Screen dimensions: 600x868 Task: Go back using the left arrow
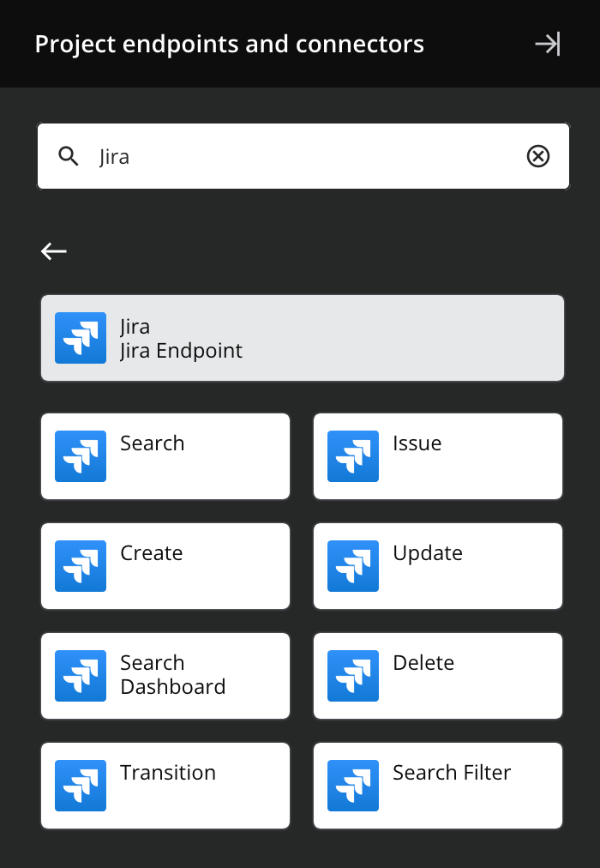point(54,251)
